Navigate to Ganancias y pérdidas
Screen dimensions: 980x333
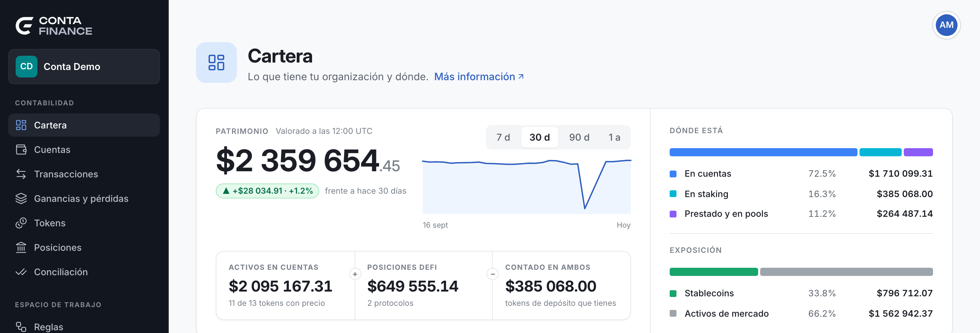point(84,198)
